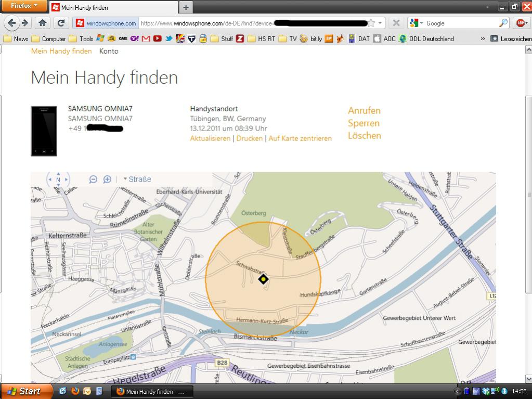Open the Konto nav link
Viewport: 532px width, 399px height.
(x=109, y=51)
